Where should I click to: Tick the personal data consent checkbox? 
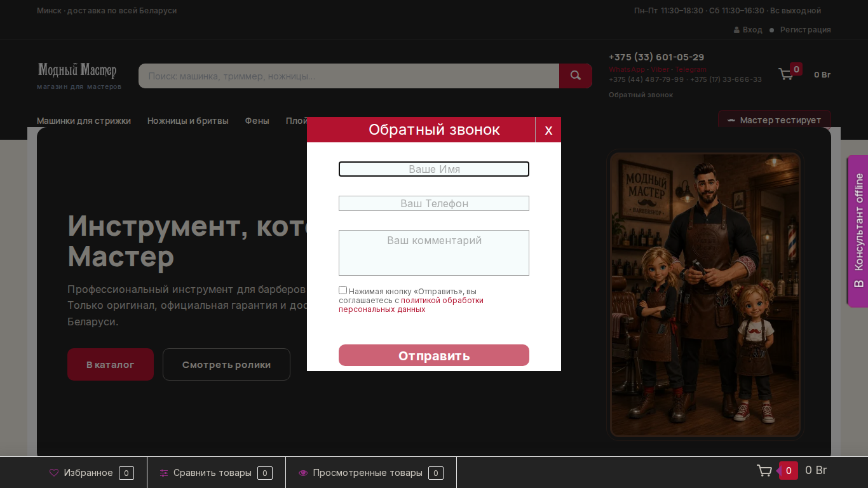click(x=343, y=290)
